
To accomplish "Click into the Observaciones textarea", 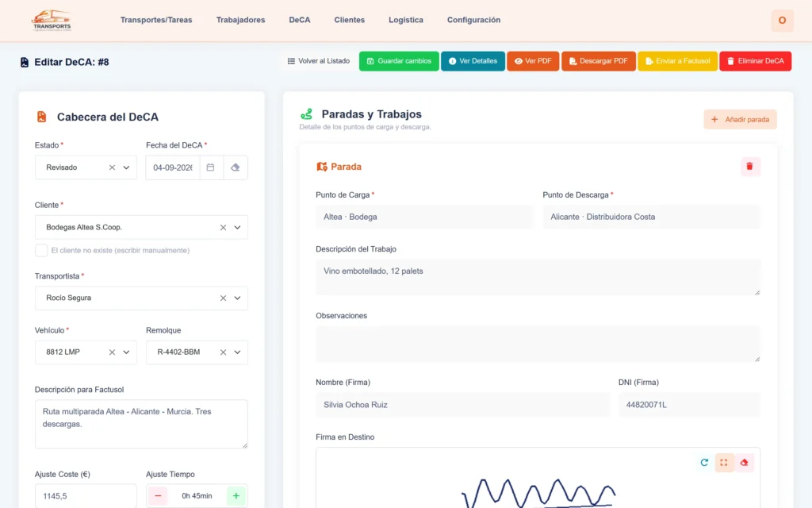I will pyautogui.click(x=538, y=344).
